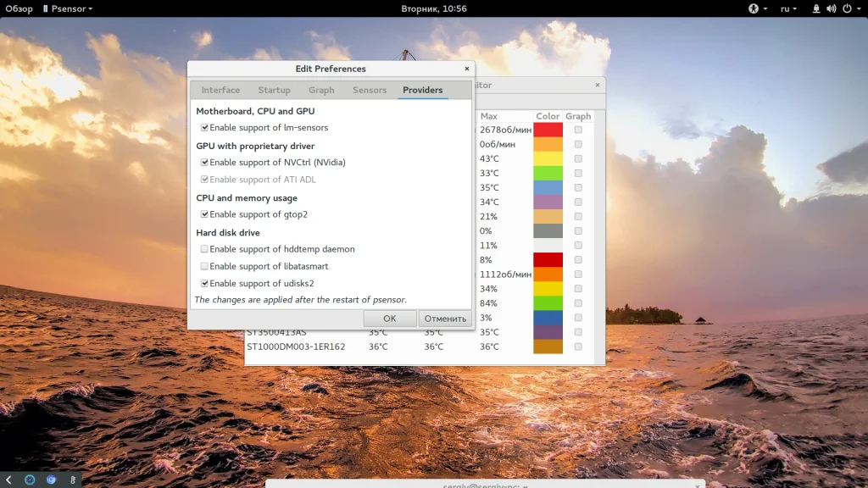Click the wired network status icon
This screenshot has height=488, width=868.
[x=816, y=8]
